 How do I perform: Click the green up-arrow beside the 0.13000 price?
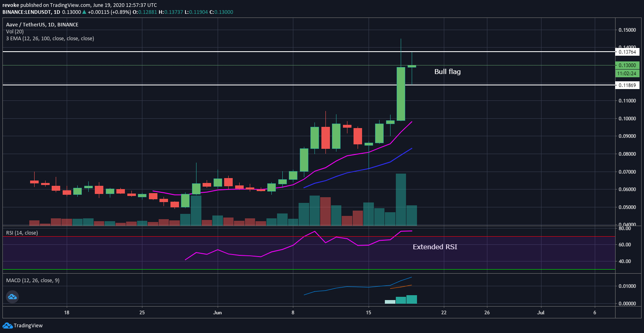(x=84, y=12)
